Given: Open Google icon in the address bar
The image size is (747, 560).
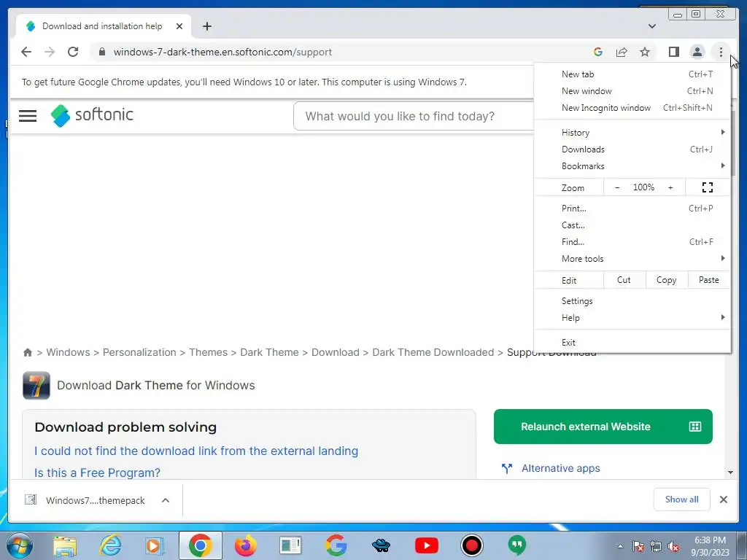Looking at the screenshot, I should [598, 52].
